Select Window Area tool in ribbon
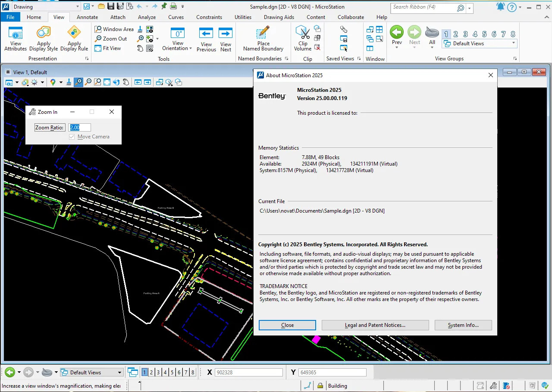 tap(114, 29)
